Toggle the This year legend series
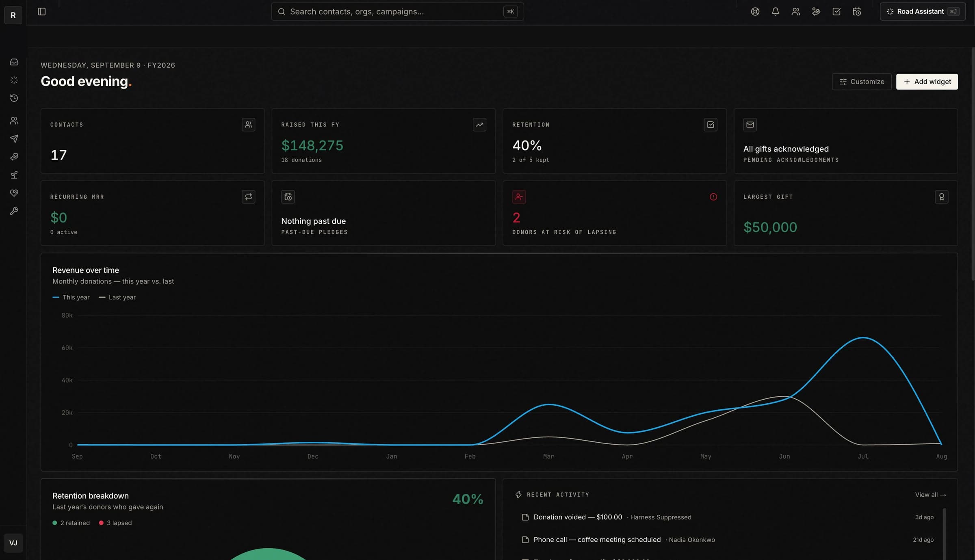Screen dimensions: 975x560 [71, 297]
